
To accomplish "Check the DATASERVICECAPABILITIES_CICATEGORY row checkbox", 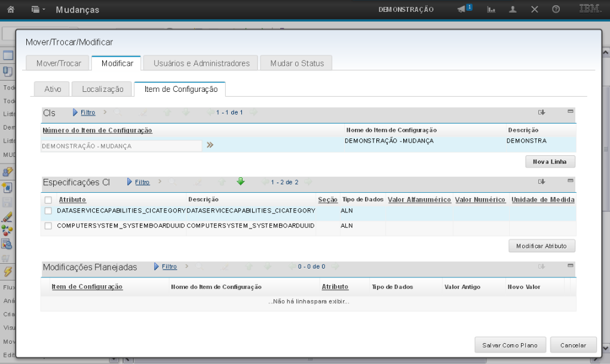I will pyautogui.click(x=48, y=211).
